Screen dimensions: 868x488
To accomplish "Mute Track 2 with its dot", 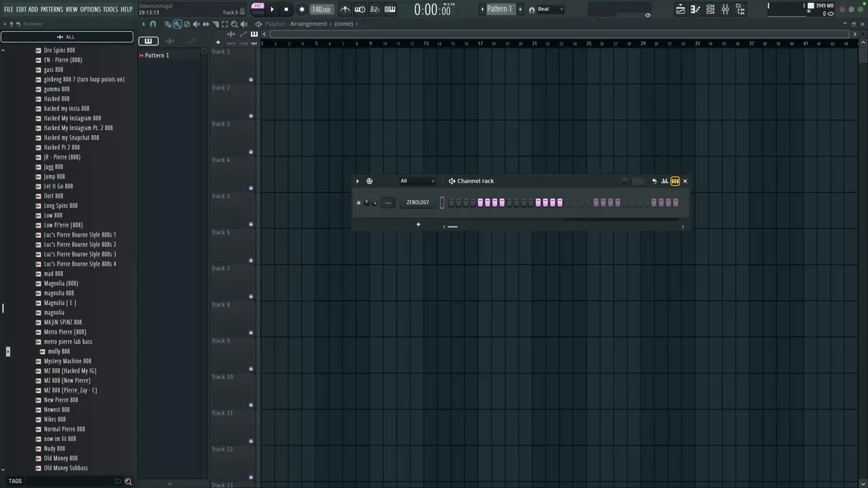I will (251, 116).
